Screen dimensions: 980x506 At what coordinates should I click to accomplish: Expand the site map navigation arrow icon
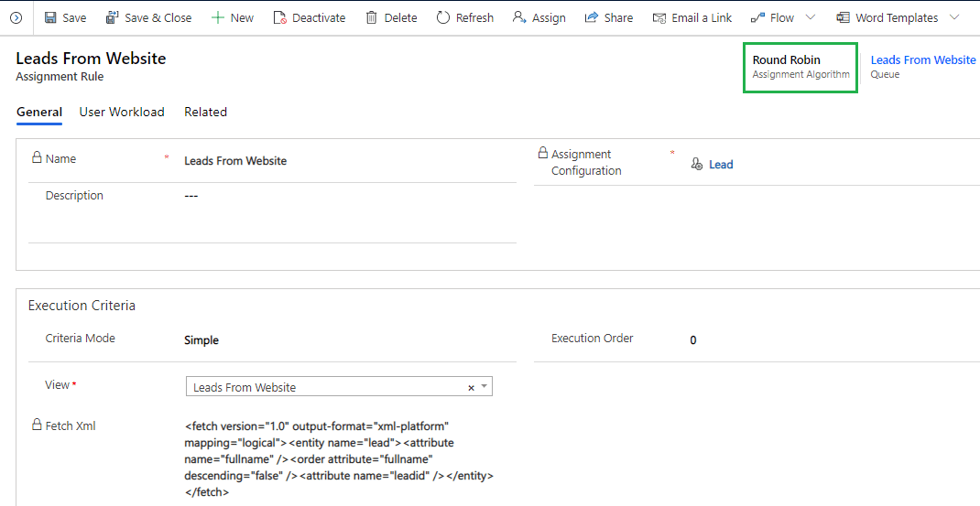(x=16, y=18)
